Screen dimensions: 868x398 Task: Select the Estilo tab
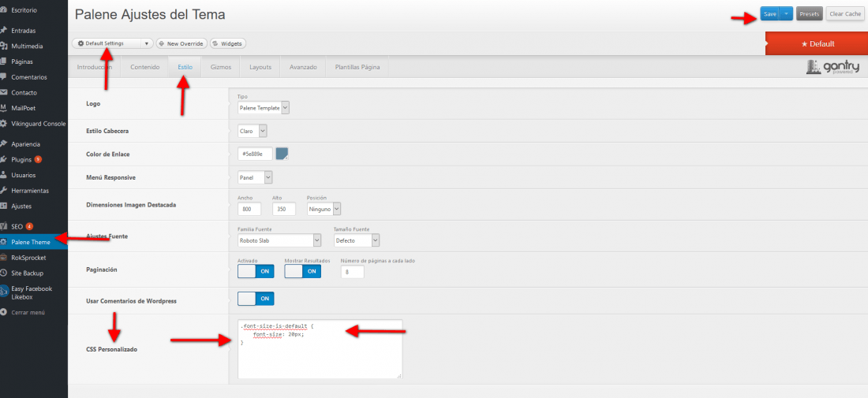coord(185,67)
